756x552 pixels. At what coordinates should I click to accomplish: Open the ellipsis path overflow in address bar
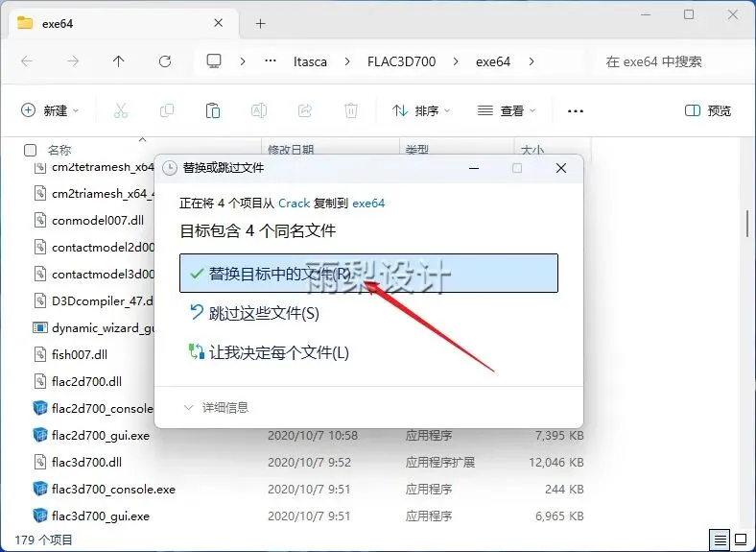[x=271, y=61]
